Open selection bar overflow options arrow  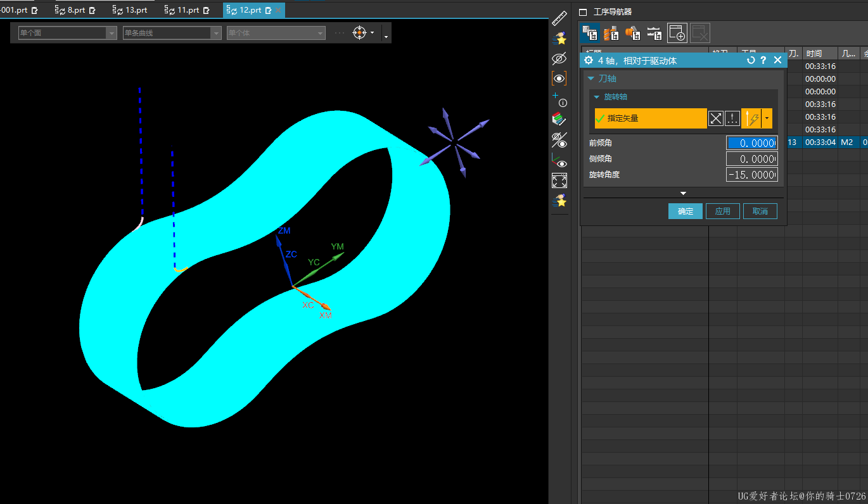[386, 37]
